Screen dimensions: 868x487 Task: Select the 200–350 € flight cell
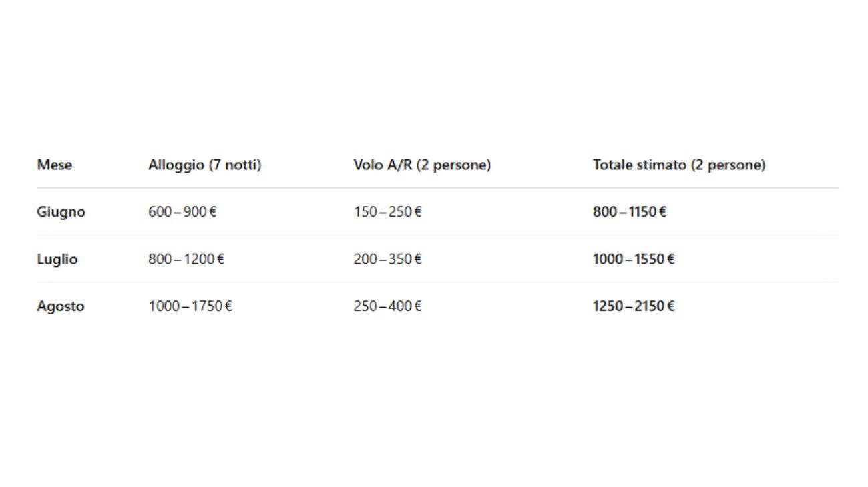point(387,259)
